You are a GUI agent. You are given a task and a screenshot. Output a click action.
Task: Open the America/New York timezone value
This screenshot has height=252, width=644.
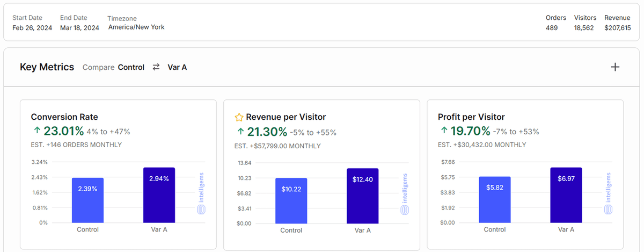pyautogui.click(x=136, y=27)
